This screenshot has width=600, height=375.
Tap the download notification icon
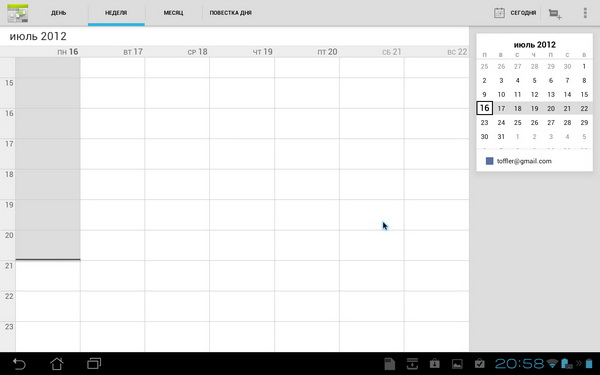click(412, 364)
